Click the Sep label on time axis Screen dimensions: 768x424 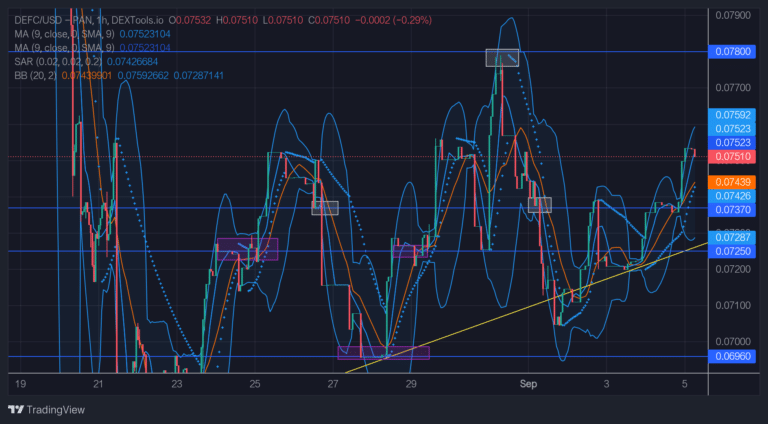(528, 384)
